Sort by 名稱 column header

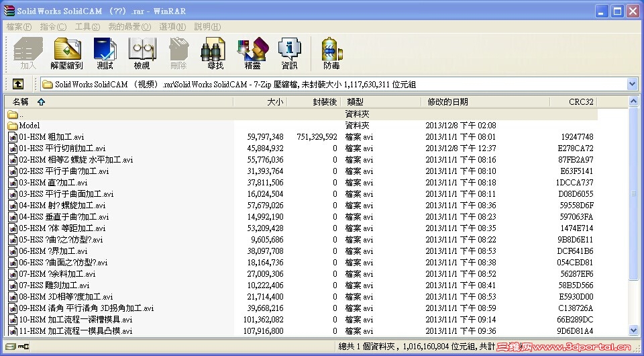(119, 102)
